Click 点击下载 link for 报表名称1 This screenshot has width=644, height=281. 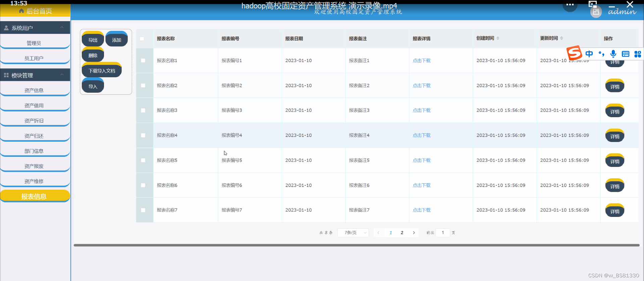(422, 61)
